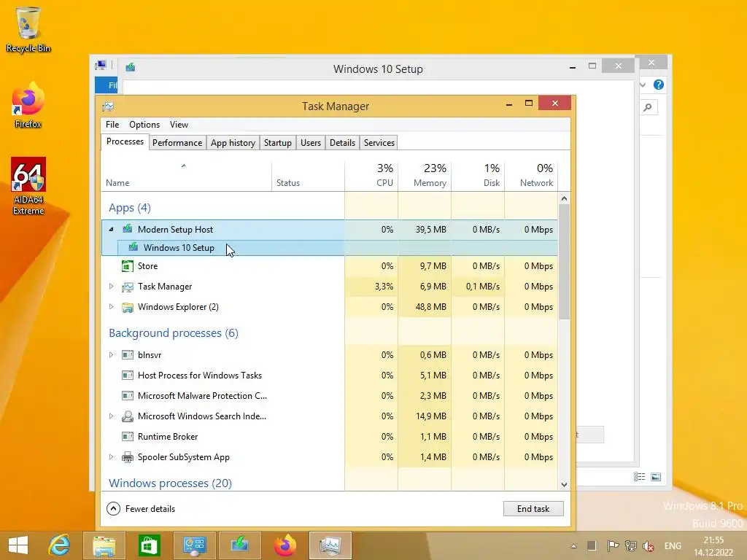Sort by the Memory column header
747x560 pixels.
click(425, 176)
